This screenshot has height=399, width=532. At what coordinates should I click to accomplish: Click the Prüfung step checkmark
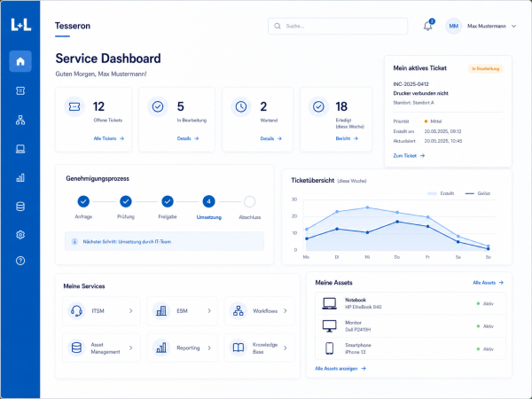click(x=126, y=201)
